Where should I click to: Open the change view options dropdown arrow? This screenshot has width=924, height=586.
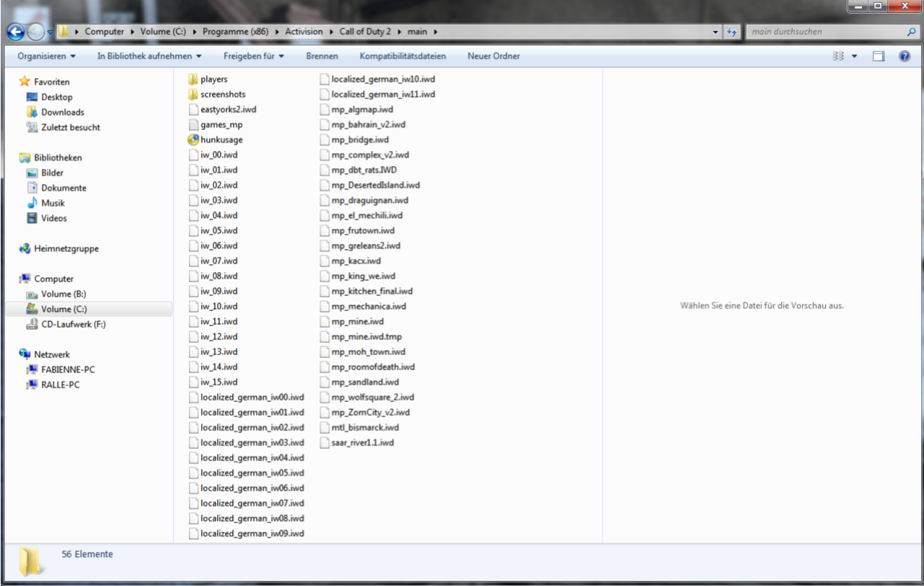point(855,56)
